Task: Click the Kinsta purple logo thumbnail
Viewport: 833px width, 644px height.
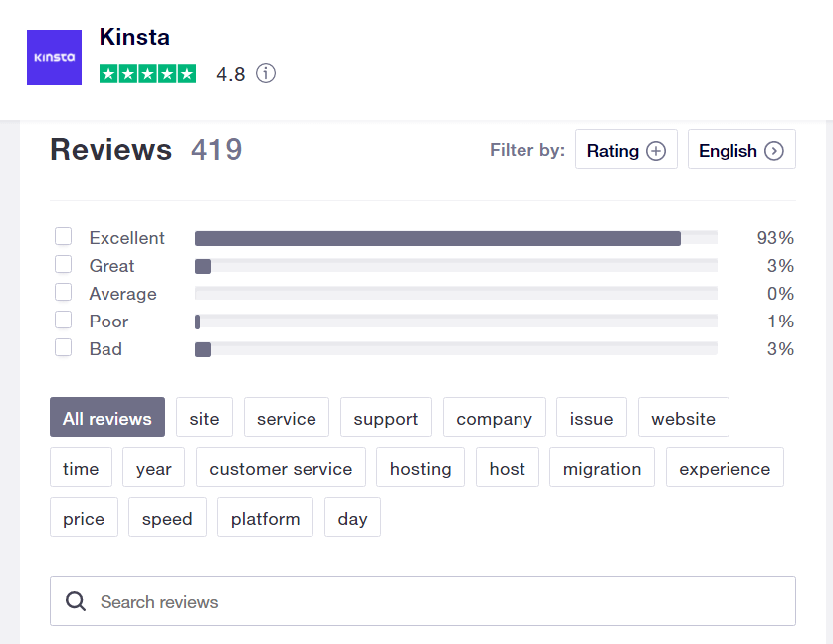Action: click(x=54, y=57)
